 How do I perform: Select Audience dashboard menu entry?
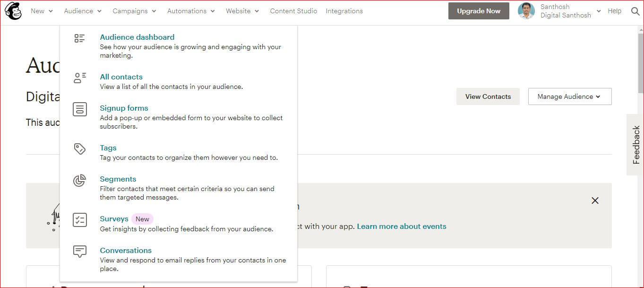tap(137, 37)
